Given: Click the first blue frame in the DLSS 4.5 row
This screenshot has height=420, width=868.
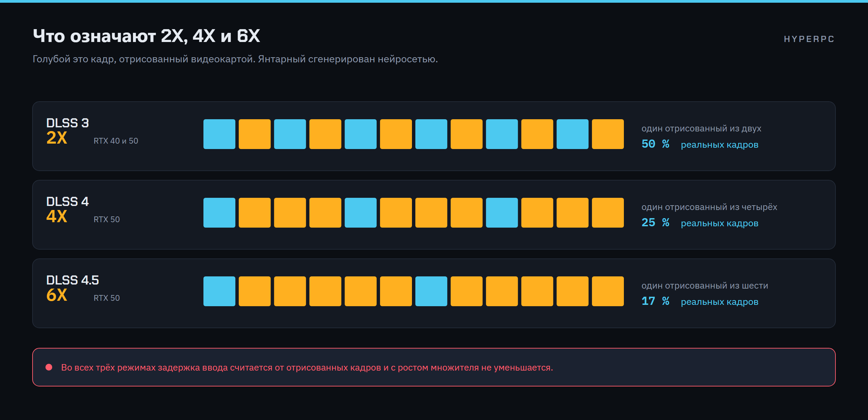Looking at the screenshot, I should point(219,291).
